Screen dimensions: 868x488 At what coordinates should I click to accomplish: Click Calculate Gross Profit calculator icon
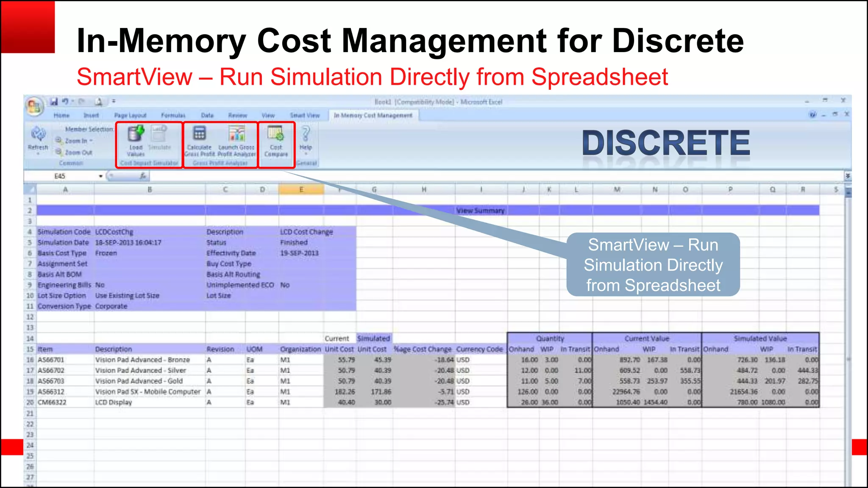199,134
